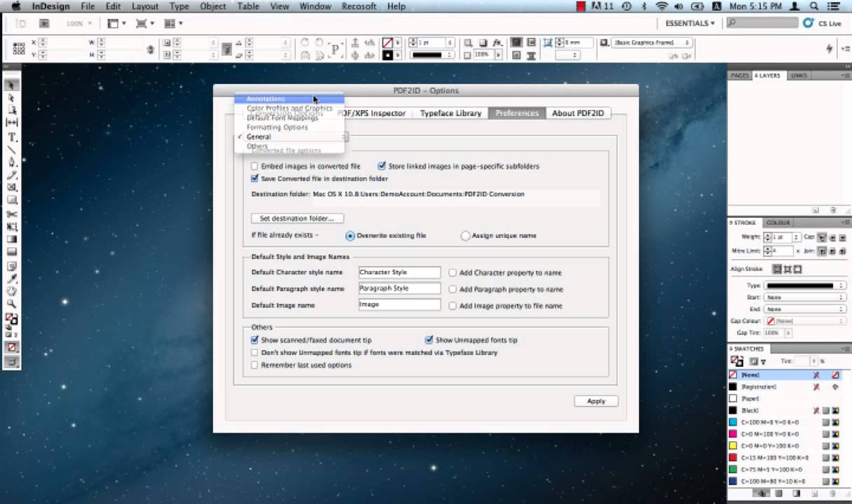This screenshot has height=504, width=852.
Task: Choose Formatting Options in the popup list
Action: (289, 127)
